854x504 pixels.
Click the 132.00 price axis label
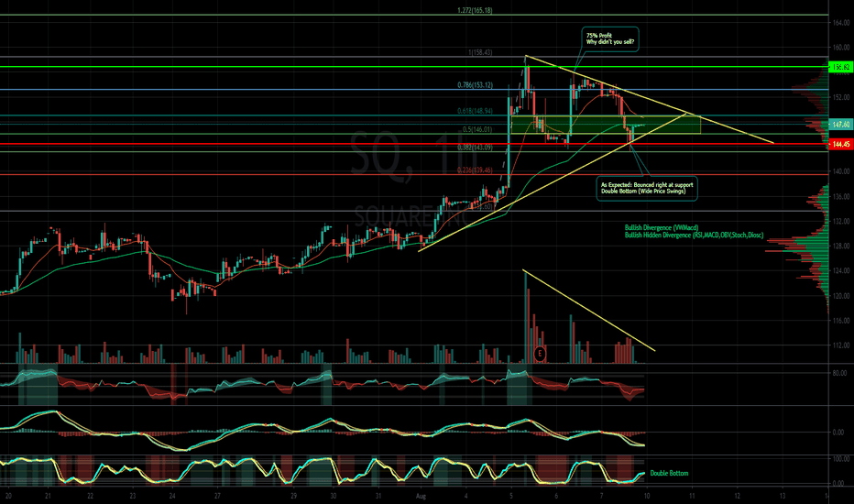(x=841, y=222)
